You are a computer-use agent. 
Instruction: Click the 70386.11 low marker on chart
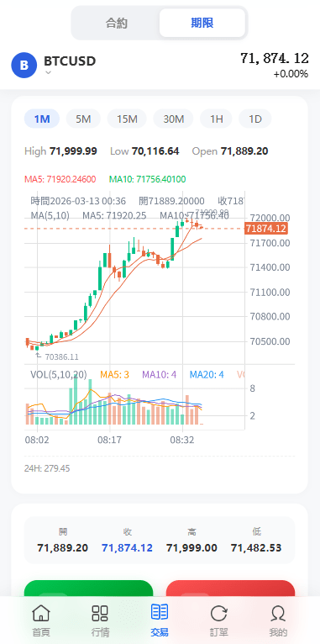[61, 357]
